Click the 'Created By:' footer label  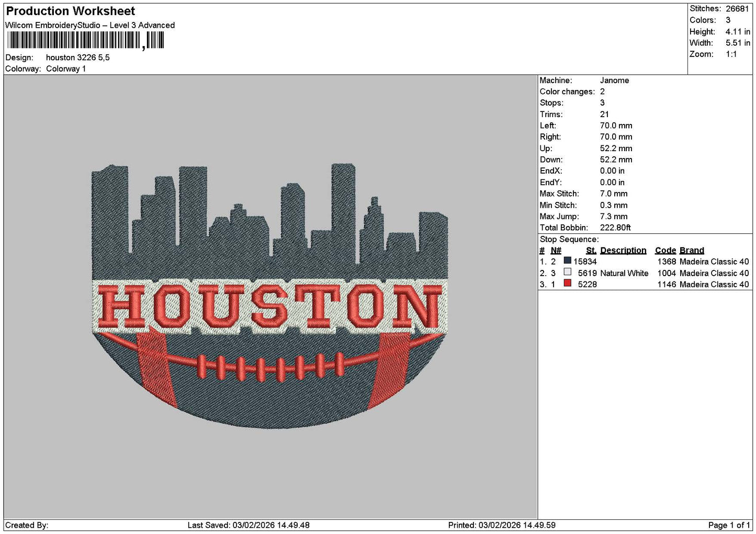coord(27,525)
